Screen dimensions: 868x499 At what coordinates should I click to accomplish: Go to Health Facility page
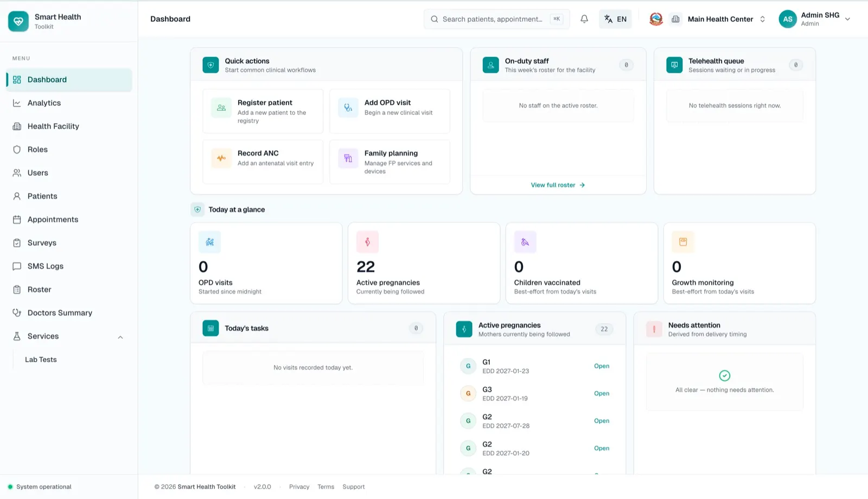pyautogui.click(x=69, y=126)
